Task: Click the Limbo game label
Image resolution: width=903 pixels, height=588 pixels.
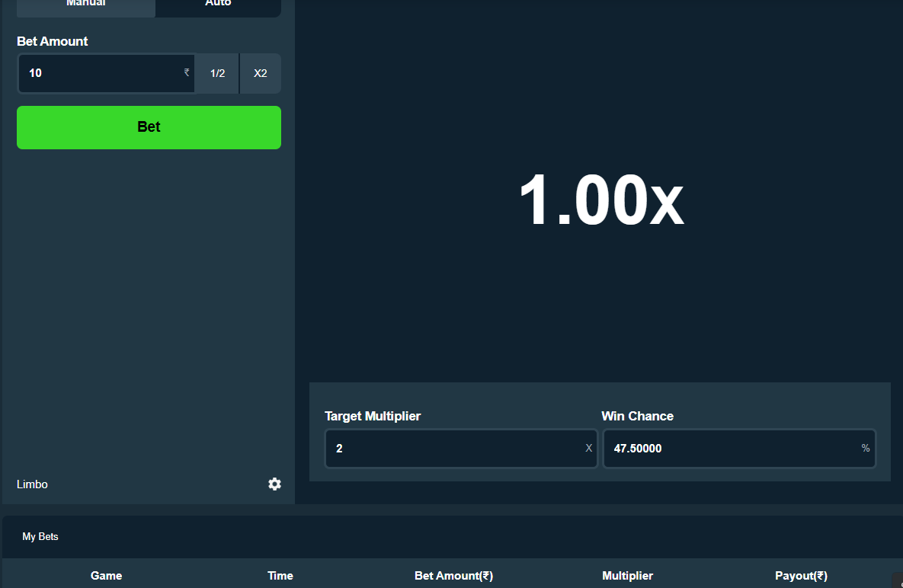Action: (32, 484)
